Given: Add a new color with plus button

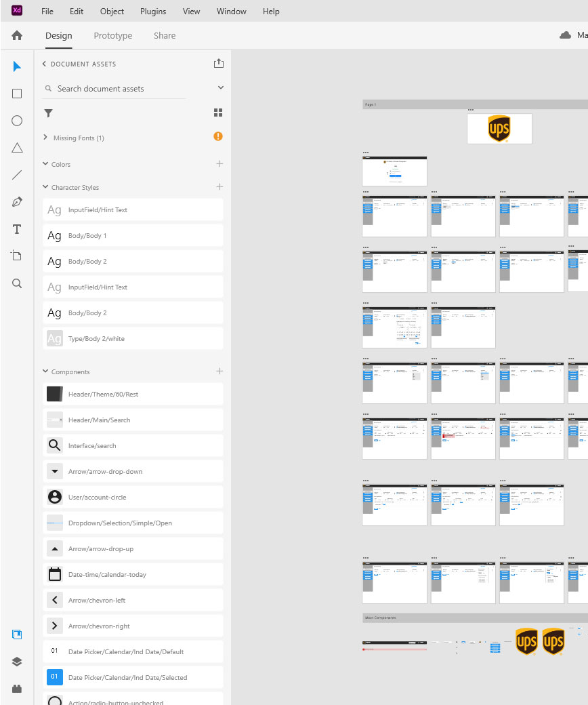Looking at the screenshot, I should (219, 164).
